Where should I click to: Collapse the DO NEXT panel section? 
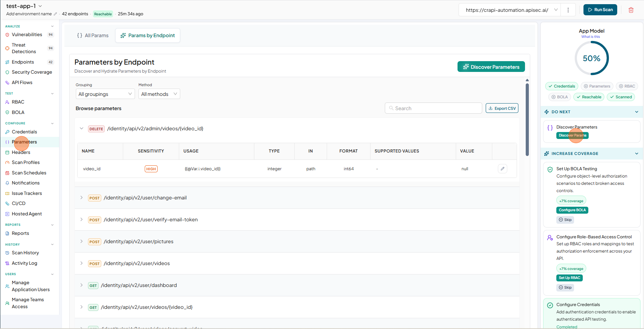[x=636, y=112]
